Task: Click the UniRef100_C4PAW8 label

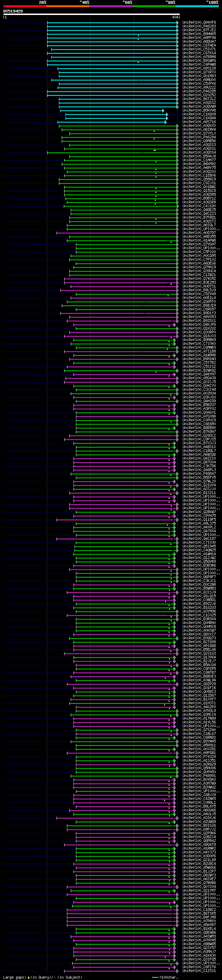Action: click(199, 64)
